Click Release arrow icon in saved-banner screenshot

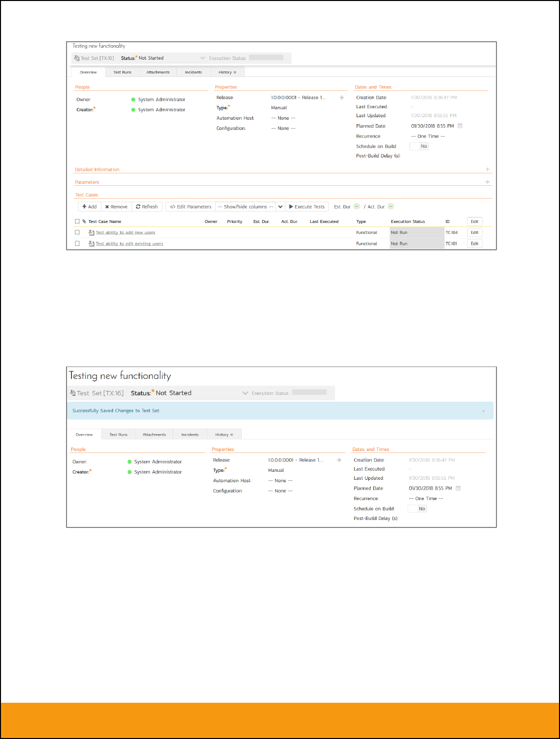(x=339, y=460)
